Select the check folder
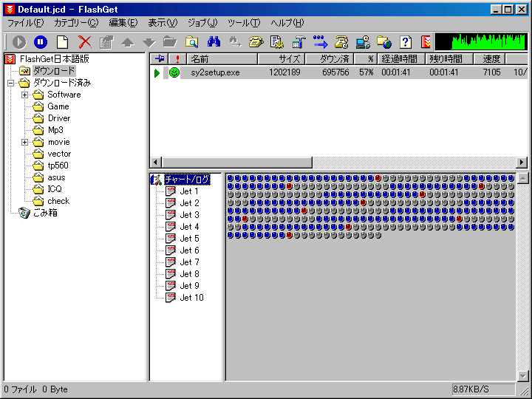 click(58, 201)
